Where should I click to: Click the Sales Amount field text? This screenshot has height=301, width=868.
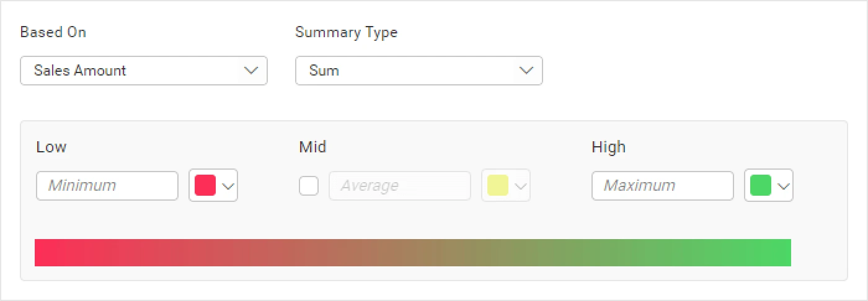(80, 71)
